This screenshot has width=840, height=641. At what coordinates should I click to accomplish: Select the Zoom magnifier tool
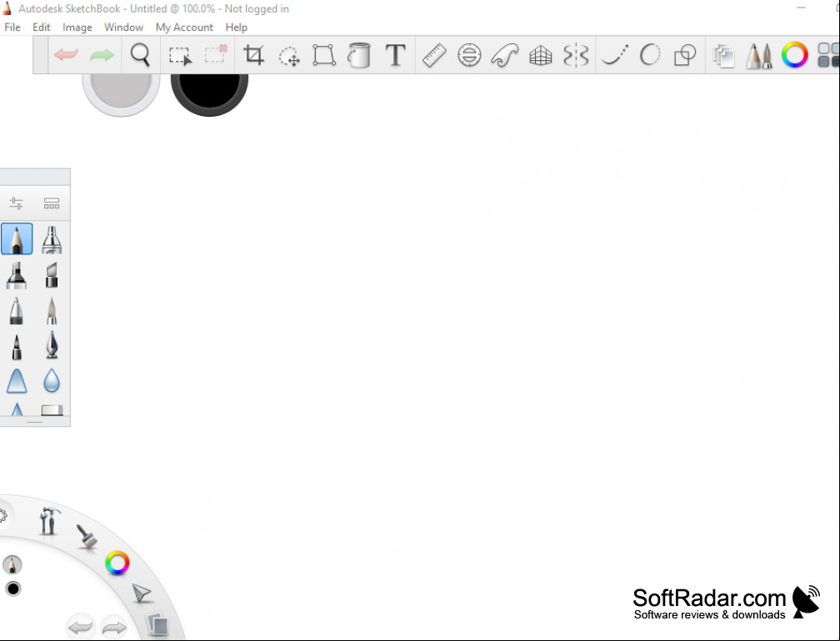140,55
